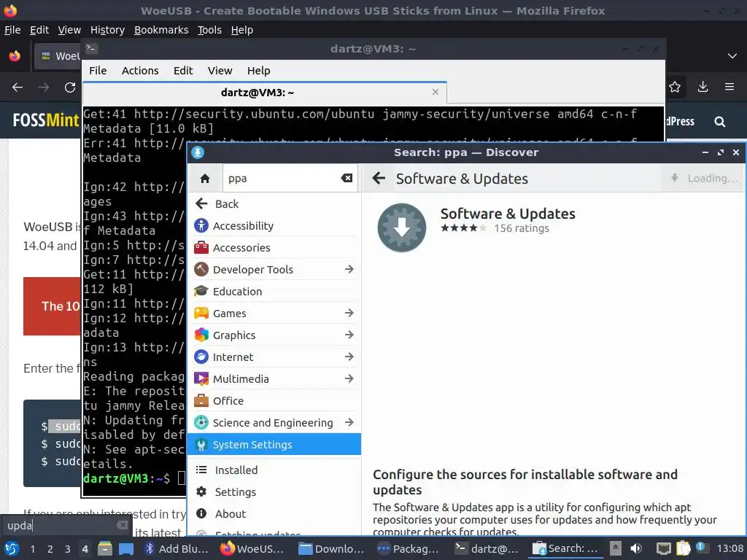Image resolution: width=747 pixels, height=560 pixels.
Task: Open the Office category
Action: click(274, 401)
